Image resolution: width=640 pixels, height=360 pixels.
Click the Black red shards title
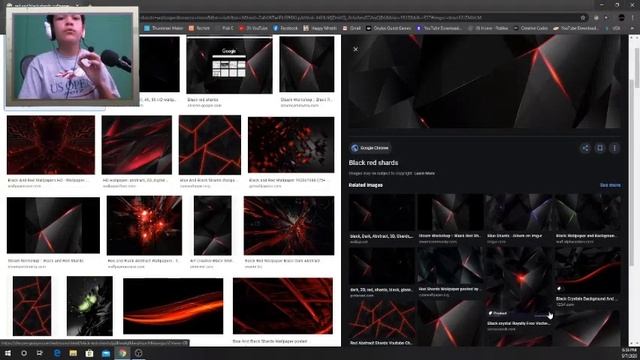click(373, 162)
